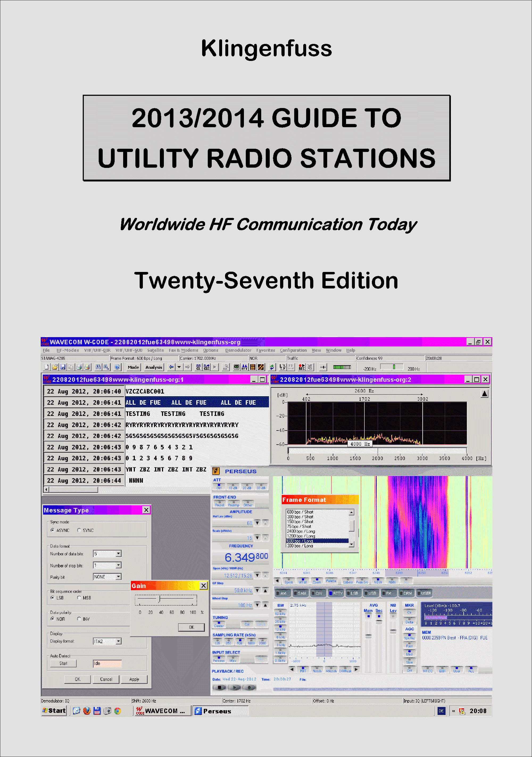Click the Save diskette toolbar icon
The height and width of the screenshot is (757, 532).
[63, 367]
